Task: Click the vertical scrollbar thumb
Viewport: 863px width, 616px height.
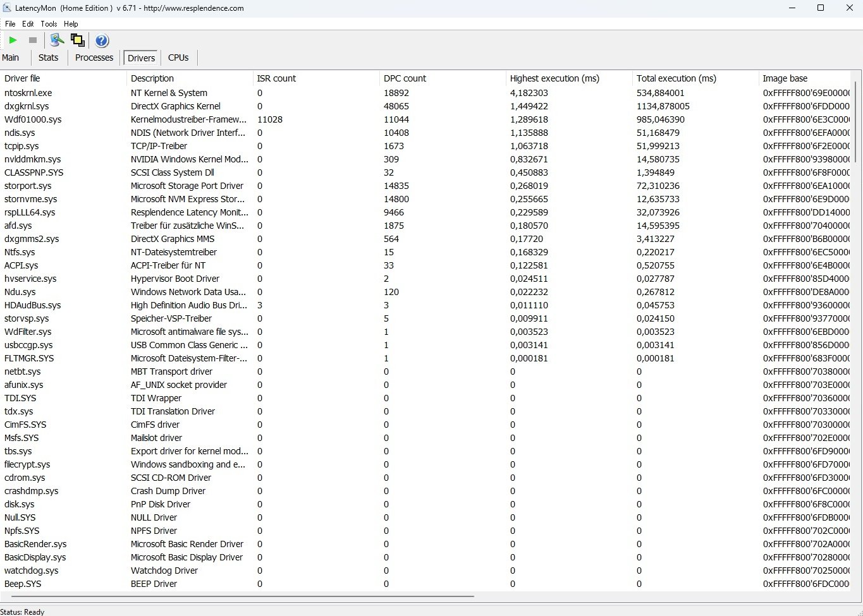Action: (x=855, y=121)
